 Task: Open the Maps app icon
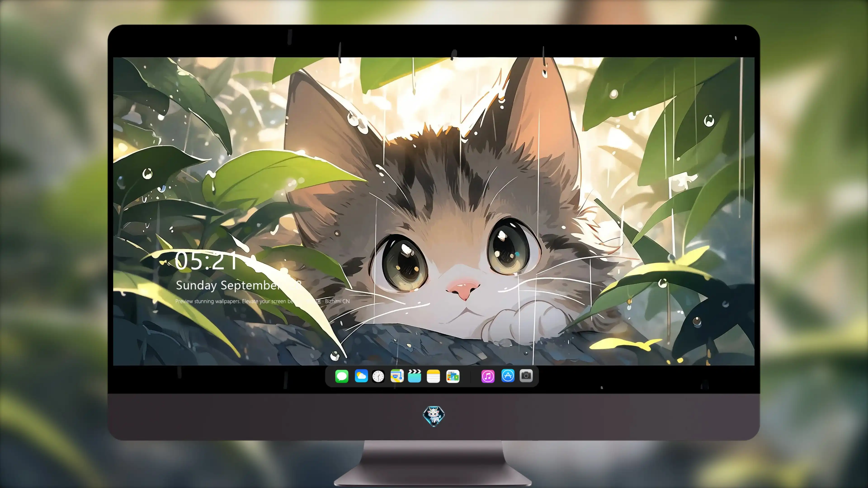pos(397,376)
